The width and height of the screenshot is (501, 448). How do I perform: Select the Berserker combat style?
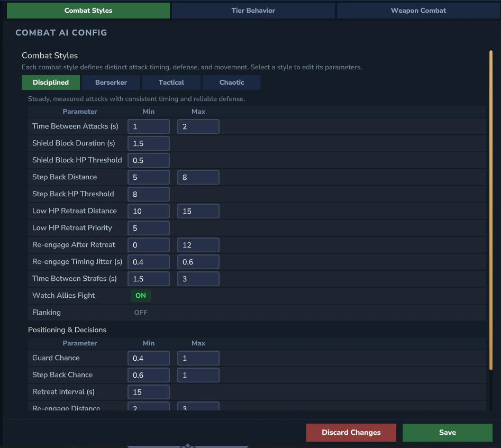tap(111, 83)
